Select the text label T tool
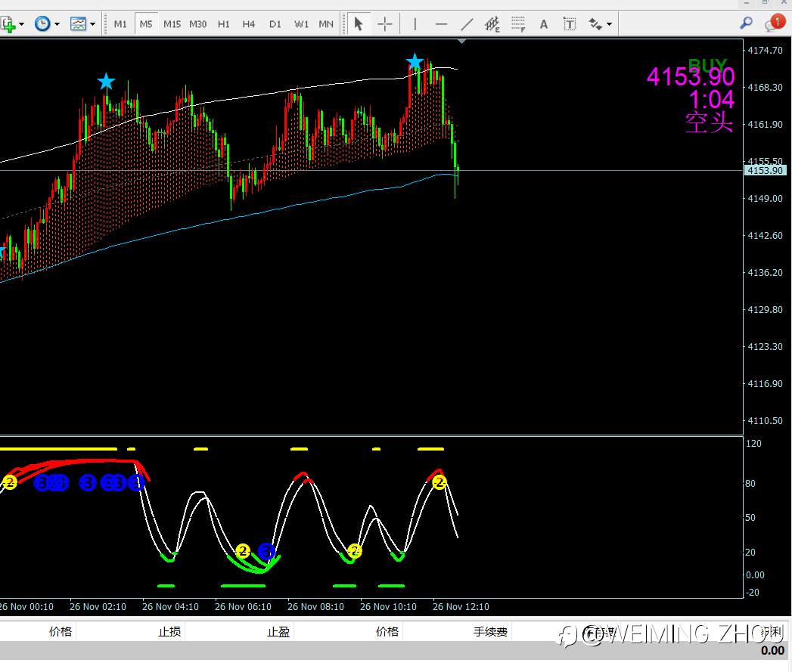The image size is (792, 672). (570, 23)
